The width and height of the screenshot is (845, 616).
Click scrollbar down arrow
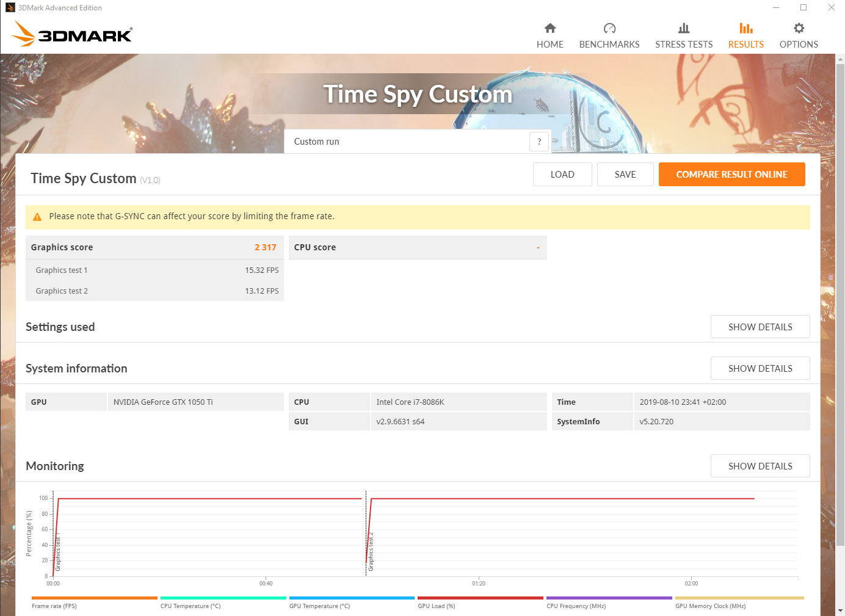(840, 611)
